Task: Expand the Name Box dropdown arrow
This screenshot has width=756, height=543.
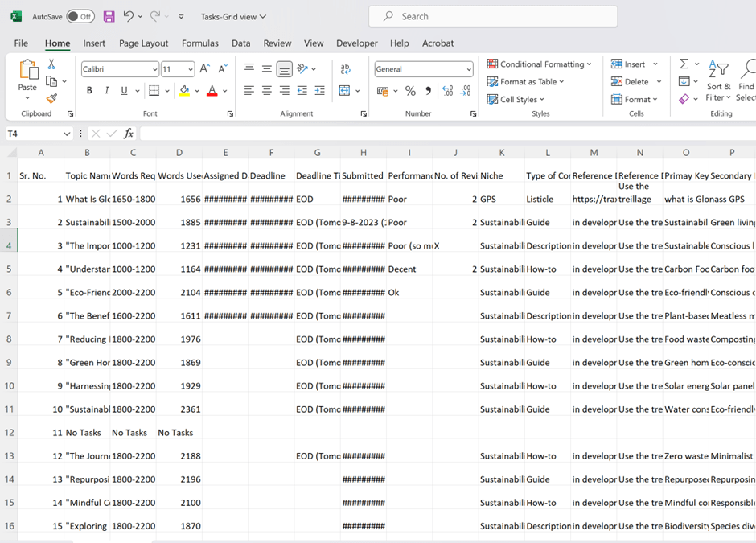Action: click(x=67, y=134)
